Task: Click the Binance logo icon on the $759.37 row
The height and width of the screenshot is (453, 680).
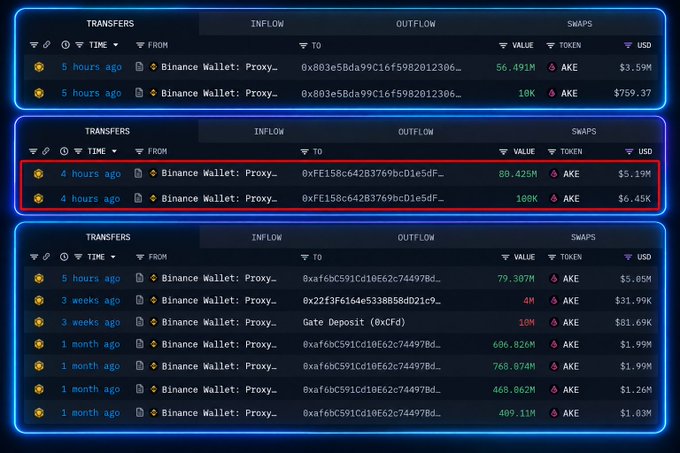Action: tap(153, 93)
